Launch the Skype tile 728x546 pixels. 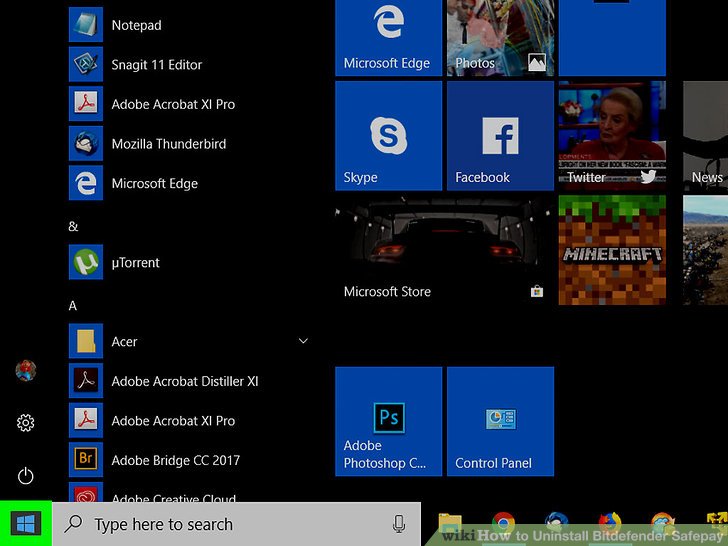click(389, 136)
